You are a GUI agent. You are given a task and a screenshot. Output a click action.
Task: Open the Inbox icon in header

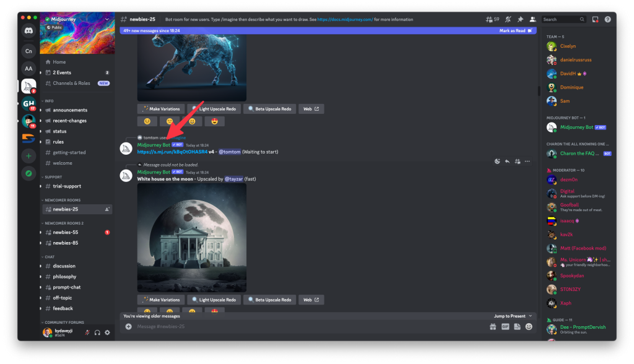click(595, 19)
